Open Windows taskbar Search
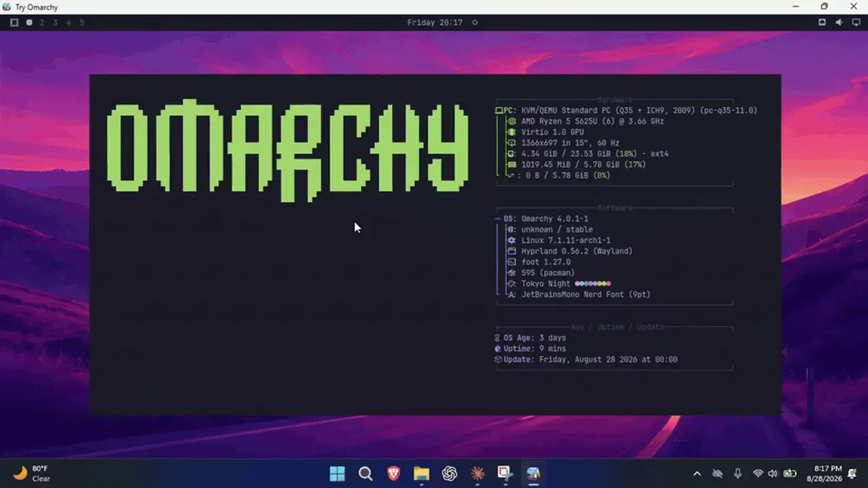The image size is (868, 488). point(365,474)
